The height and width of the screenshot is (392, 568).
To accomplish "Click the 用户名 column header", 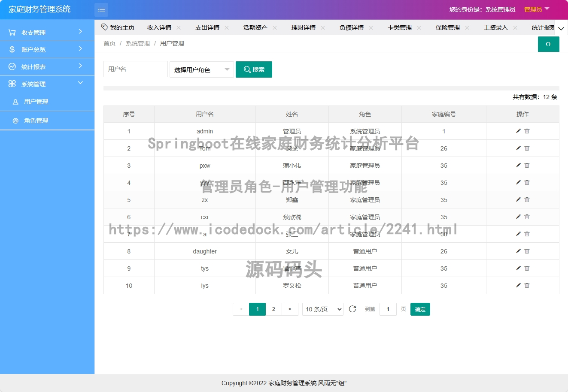I will click(x=205, y=114).
